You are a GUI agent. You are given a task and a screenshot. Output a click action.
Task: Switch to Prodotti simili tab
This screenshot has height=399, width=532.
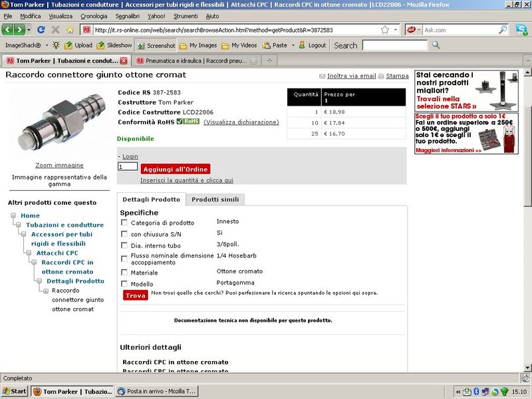(215, 199)
